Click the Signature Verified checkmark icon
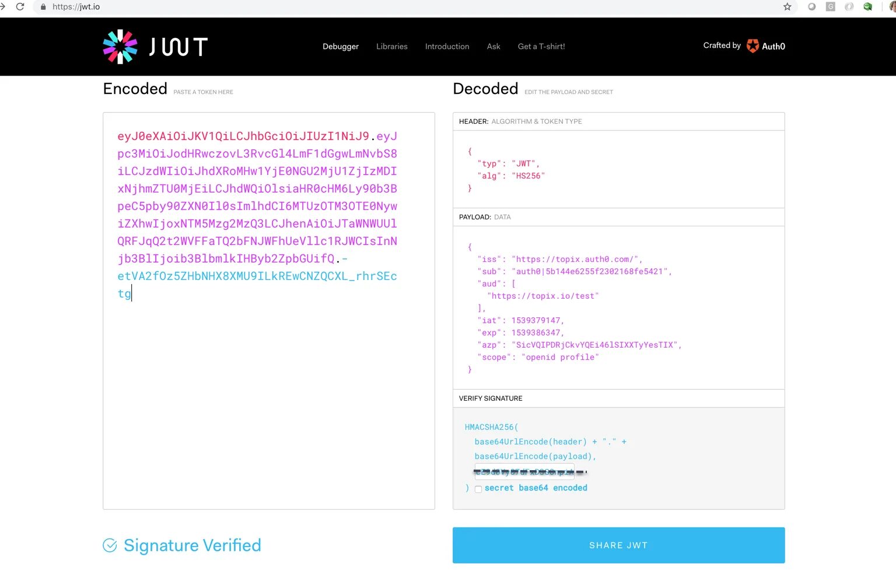The width and height of the screenshot is (896, 588). 110,545
